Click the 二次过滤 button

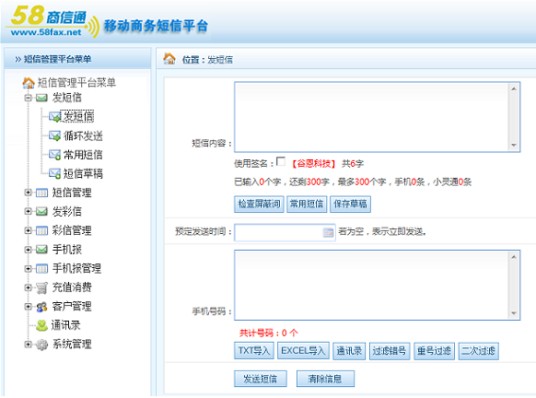(479, 351)
